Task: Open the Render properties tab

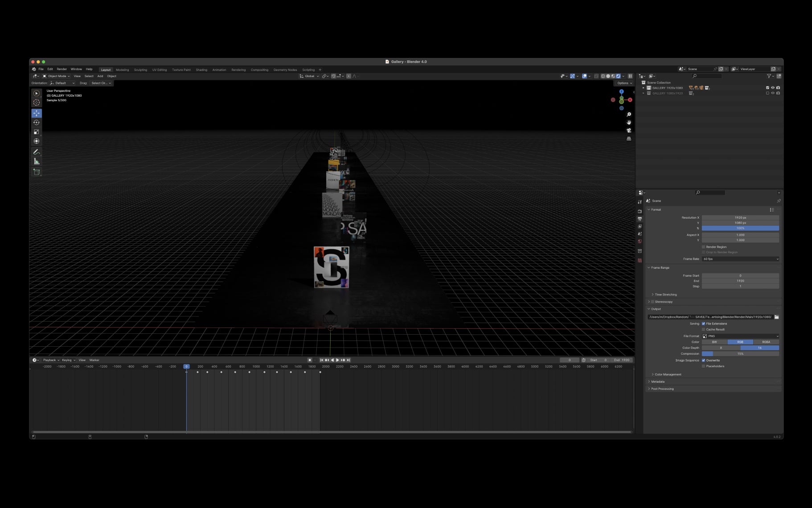Action: point(640,211)
